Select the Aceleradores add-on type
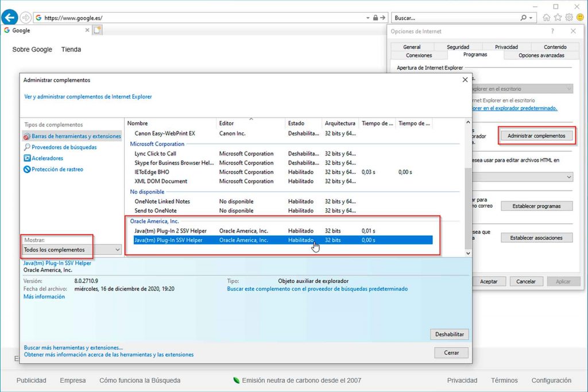This screenshot has height=392, width=588. pos(44,158)
